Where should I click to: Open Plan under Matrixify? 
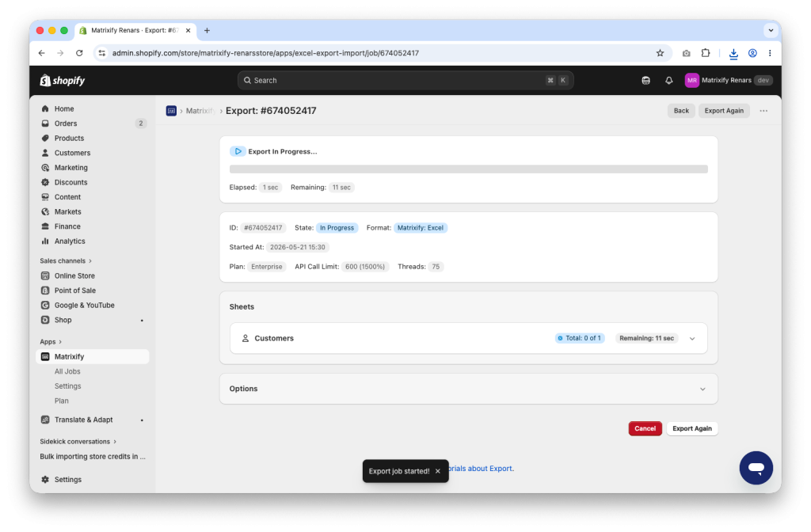62,401
